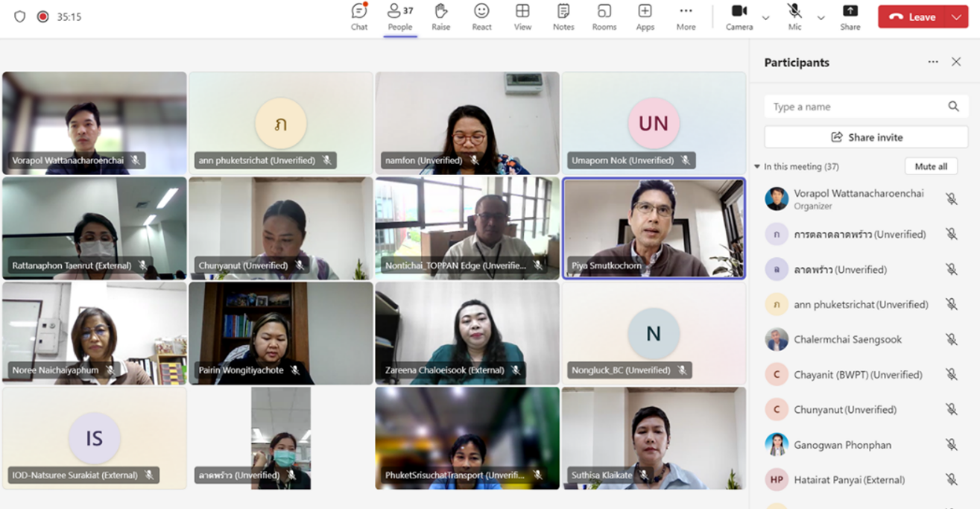This screenshot has height=509, width=980.
Task: Click Chalermchai Saengsook's avatar photo
Action: [777, 339]
